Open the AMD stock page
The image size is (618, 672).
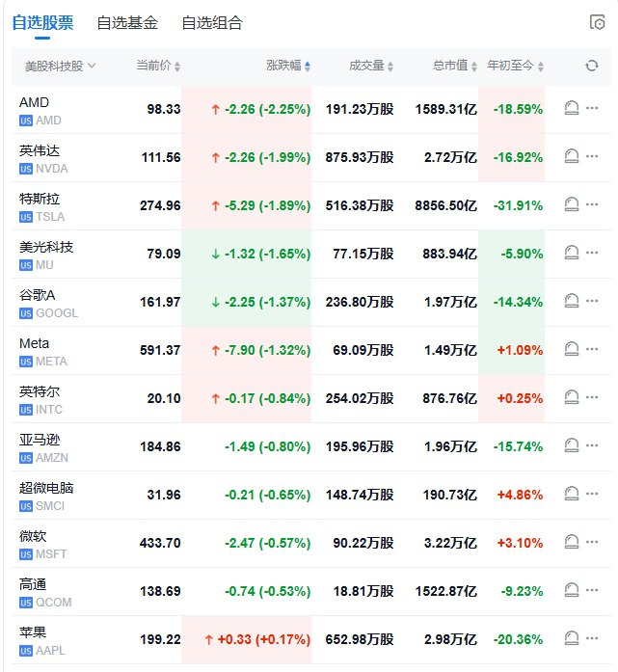pyautogui.click(x=34, y=102)
